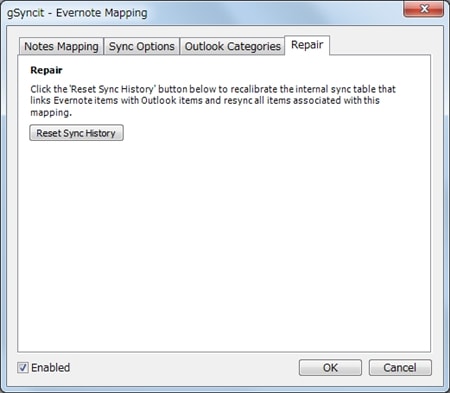Close the gSyncit dialog window
This screenshot has height=393, width=450.
(424, 9)
